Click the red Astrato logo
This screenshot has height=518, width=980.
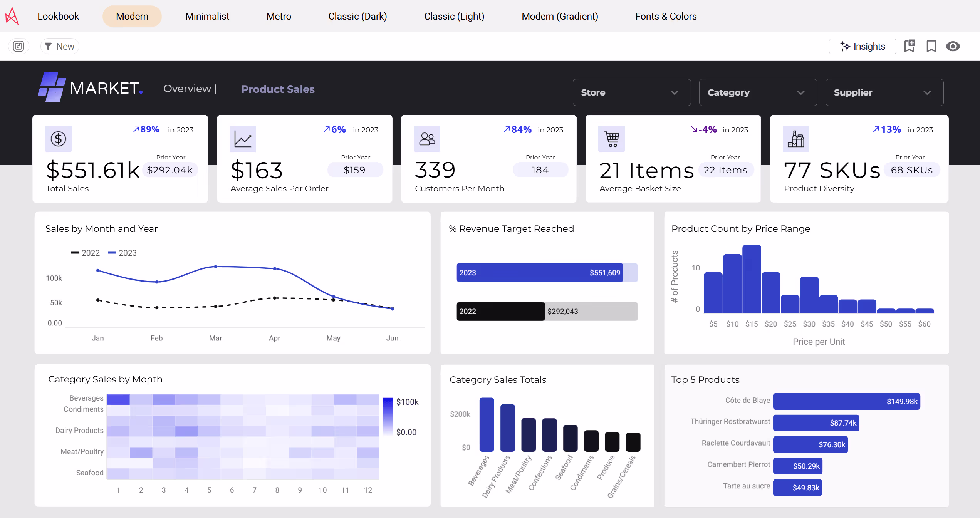click(12, 16)
